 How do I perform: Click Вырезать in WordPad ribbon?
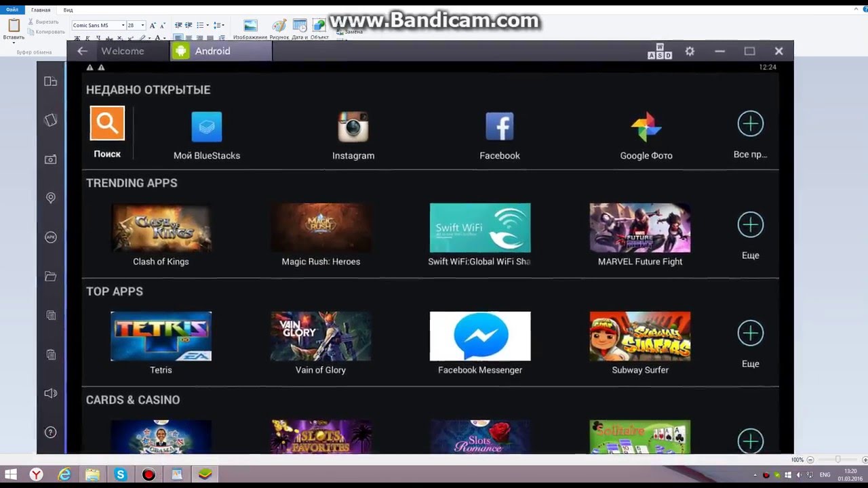(43, 22)
